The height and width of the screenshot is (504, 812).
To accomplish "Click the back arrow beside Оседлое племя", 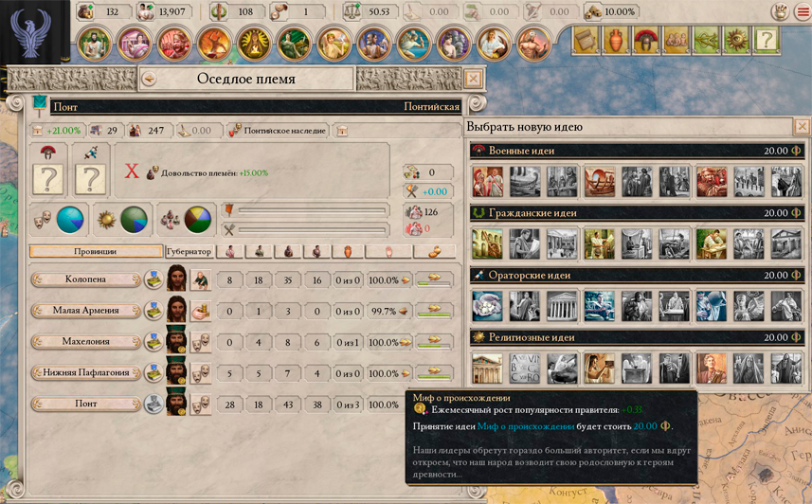I will 150,80.
